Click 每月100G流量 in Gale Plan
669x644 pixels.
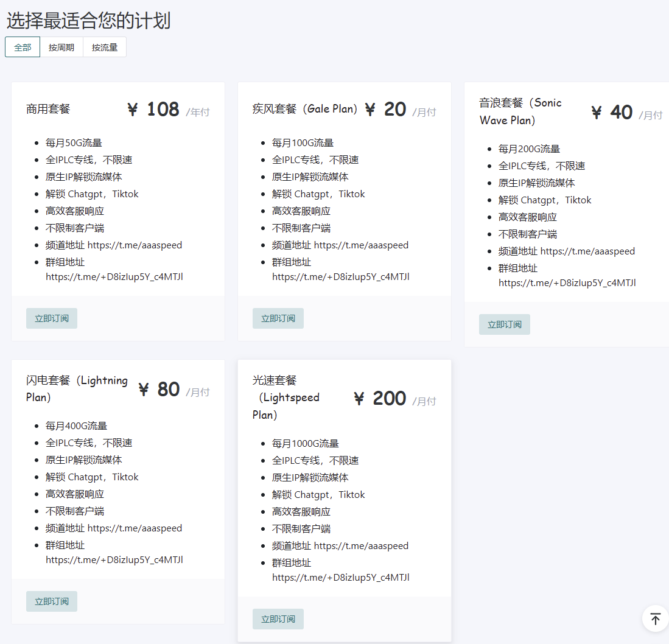pos(303,143)
